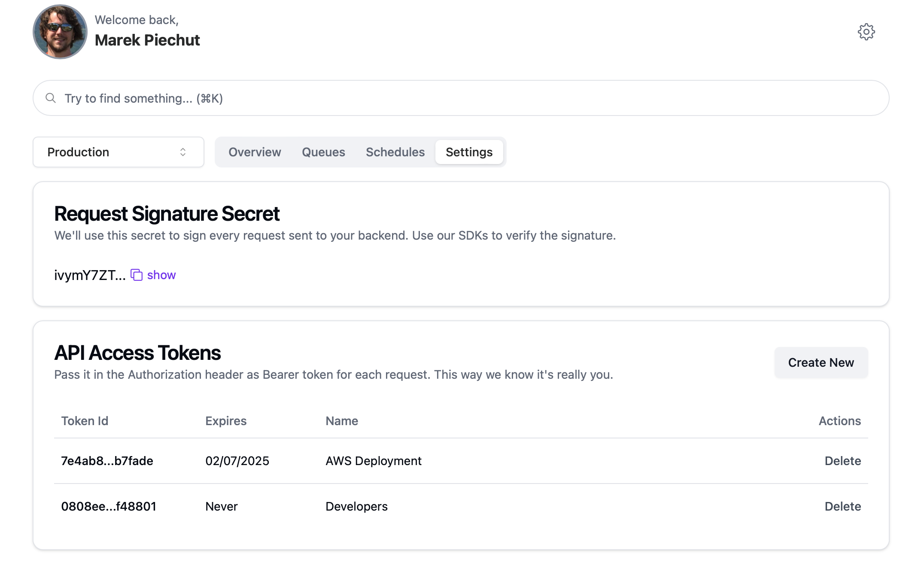924x572 pixels.
Task: Reveal the full Request Signature Secret
Action: 161,275
